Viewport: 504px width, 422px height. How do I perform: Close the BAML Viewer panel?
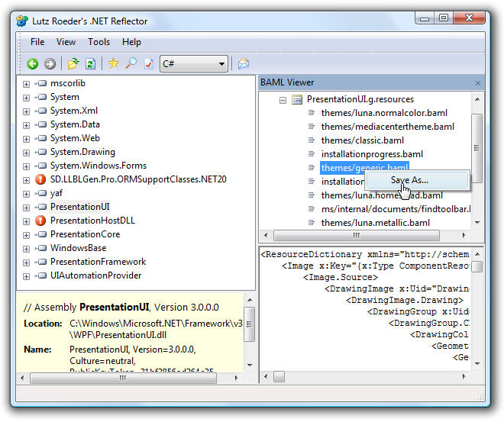tap(478, 82)
